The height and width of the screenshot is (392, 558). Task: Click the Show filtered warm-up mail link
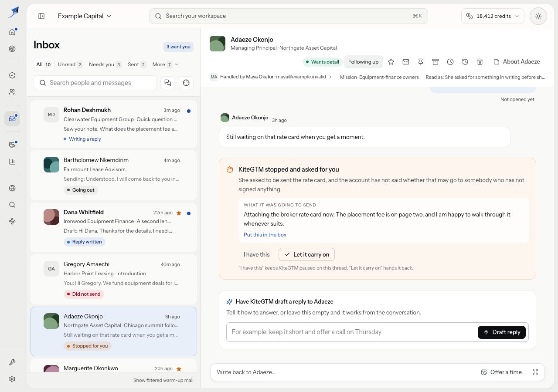pos(163,380)
